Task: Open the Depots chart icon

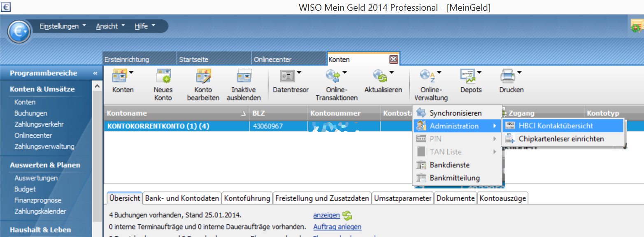Action: click(x=467, y=77)
